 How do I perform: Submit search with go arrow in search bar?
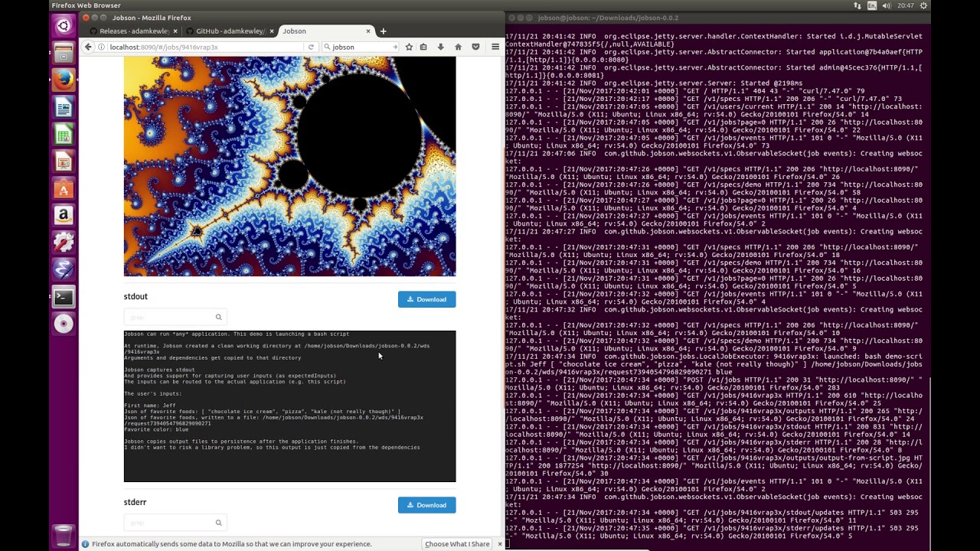point(395,47)
